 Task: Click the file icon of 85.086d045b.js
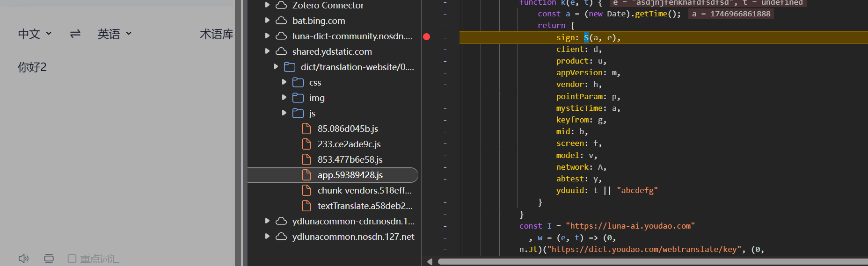306,129
